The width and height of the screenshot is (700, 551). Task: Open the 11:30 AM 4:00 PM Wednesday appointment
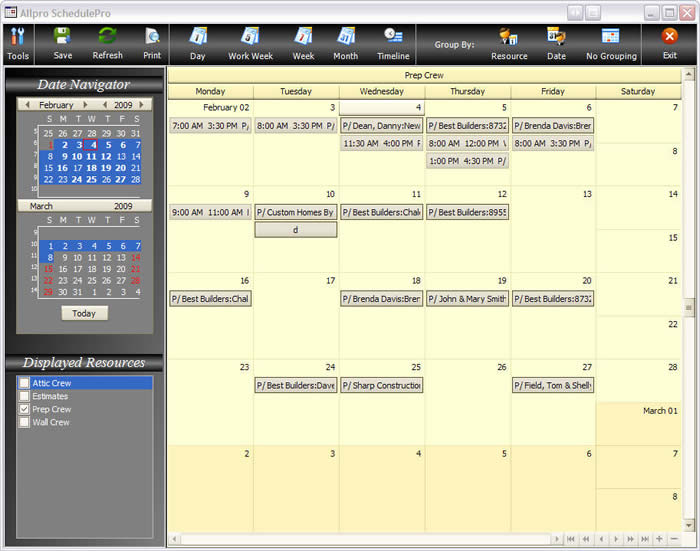tap(381, 143)
